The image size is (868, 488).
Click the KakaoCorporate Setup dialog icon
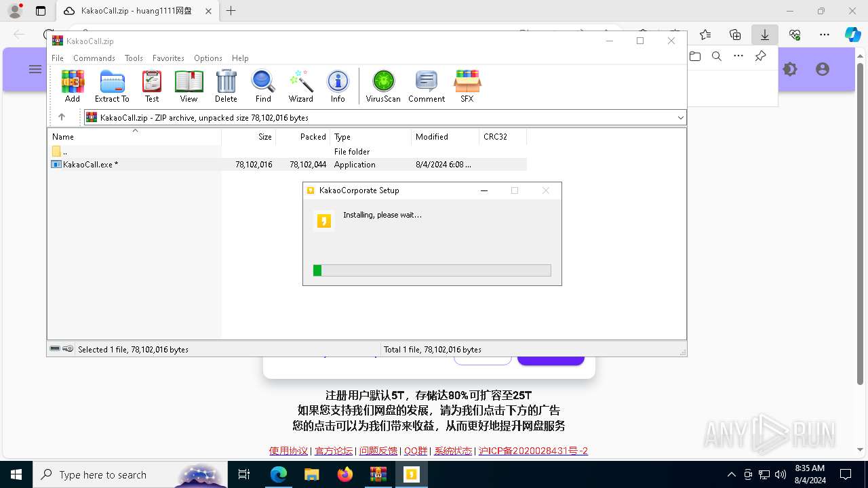pyautogui.click(x=311, y=190)
